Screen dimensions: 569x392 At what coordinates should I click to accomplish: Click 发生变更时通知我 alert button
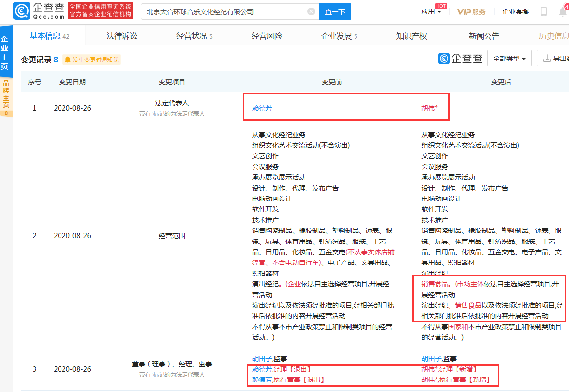coord(91,60)
